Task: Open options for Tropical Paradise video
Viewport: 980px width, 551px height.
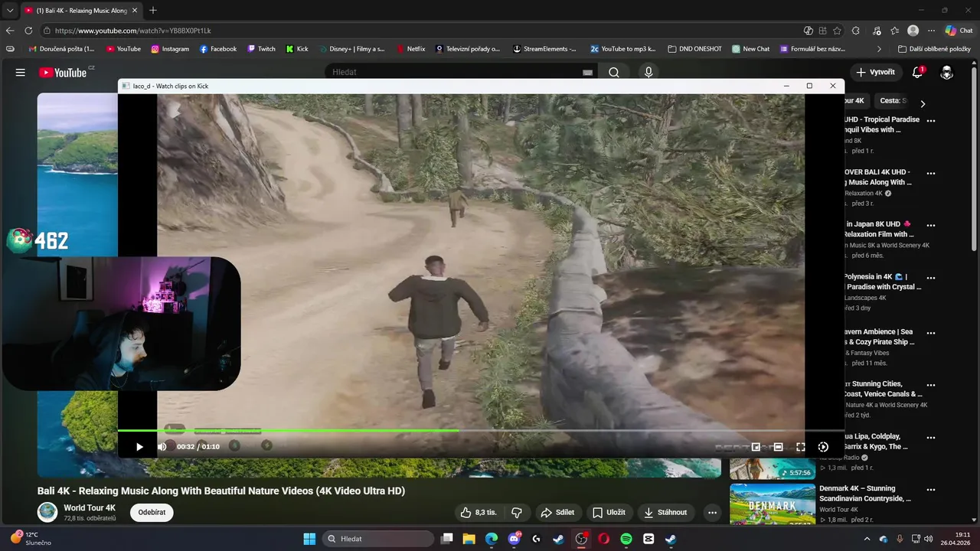Action: 931,121
